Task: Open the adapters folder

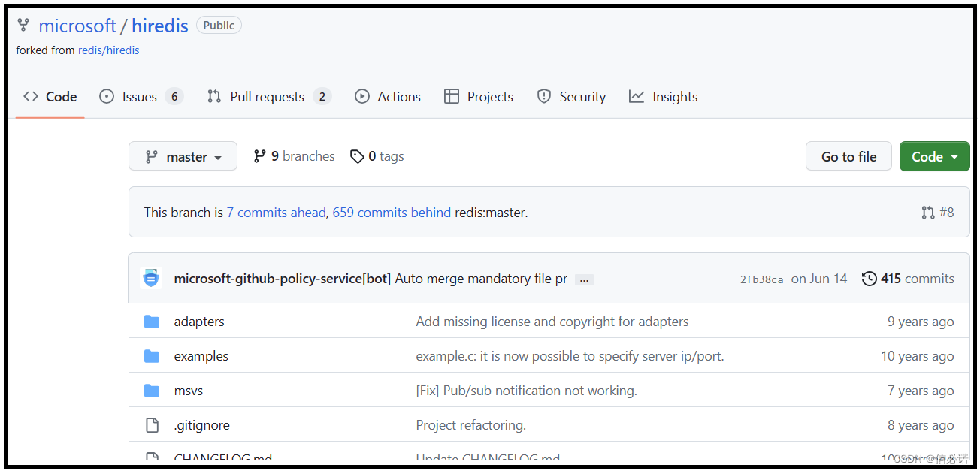Action: point(199,322)
